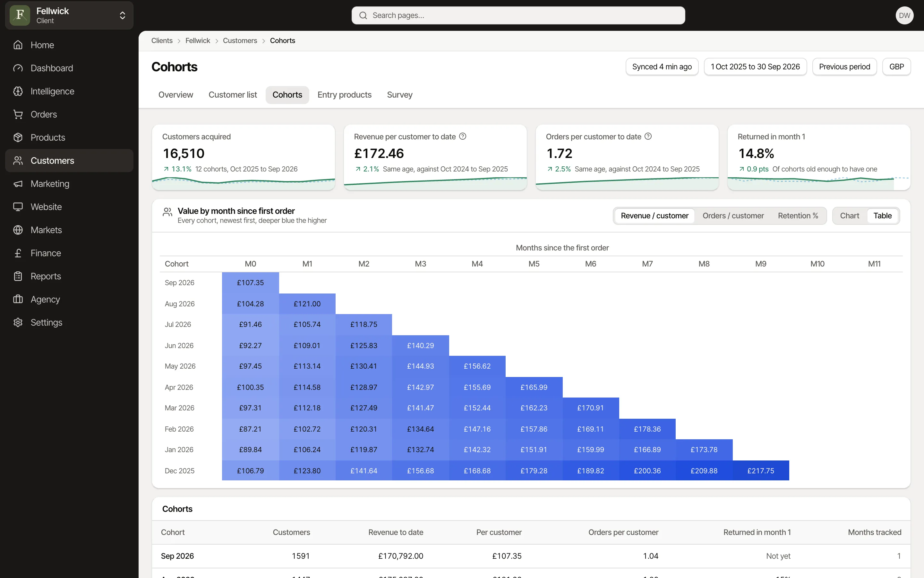Click Clients in the breadcrumb

coord(162,40)
